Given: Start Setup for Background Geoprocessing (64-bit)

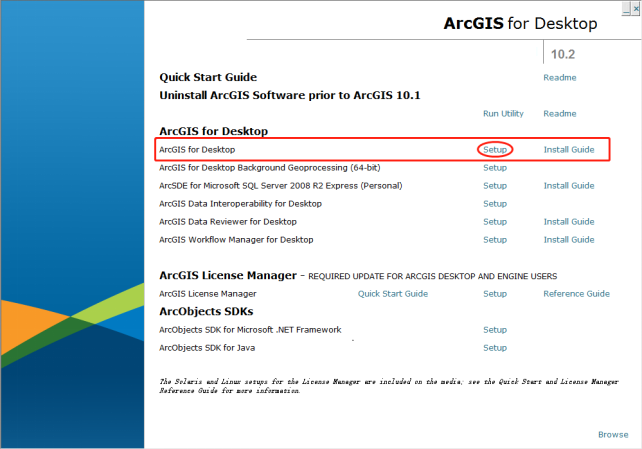Looking at the screenshot, I should (495, 167).
